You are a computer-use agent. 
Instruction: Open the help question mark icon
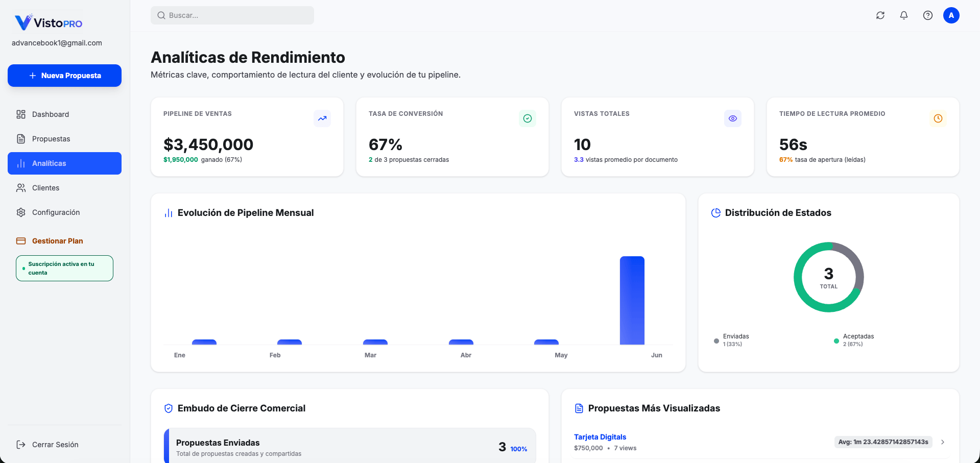[x=928, y=15]
